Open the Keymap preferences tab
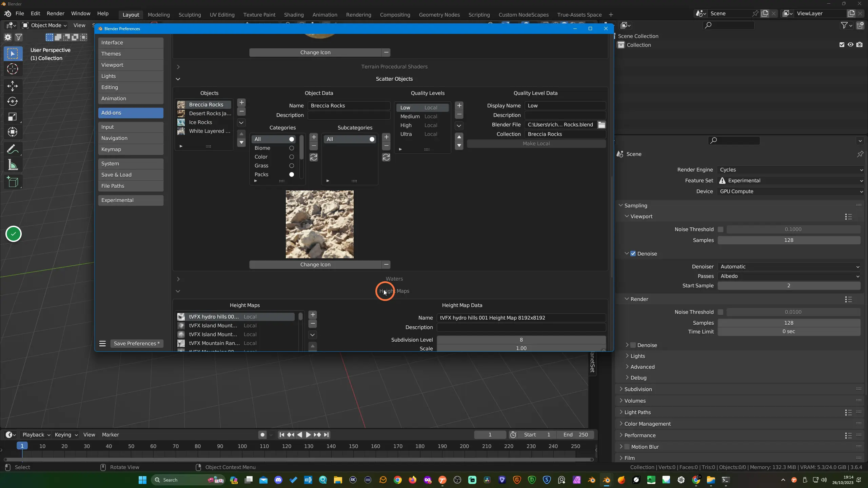Viewport: 868px width, 488px height. click(131, 149)
